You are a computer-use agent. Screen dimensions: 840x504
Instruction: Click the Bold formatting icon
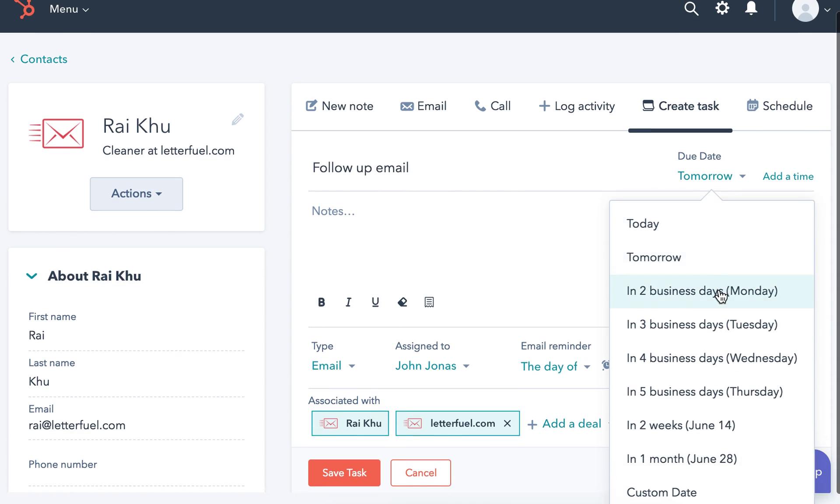[321, 302]
